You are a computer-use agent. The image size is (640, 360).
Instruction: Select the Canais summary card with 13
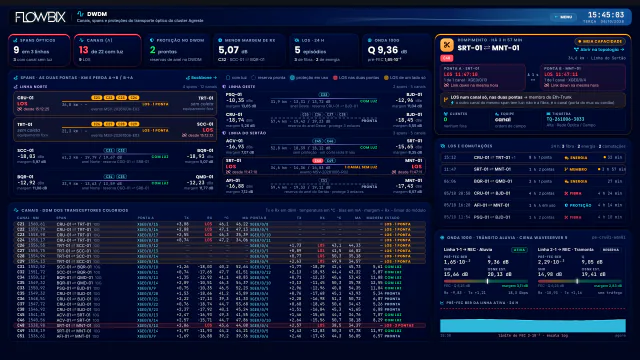pyautogui.click(x=108, y=50)
